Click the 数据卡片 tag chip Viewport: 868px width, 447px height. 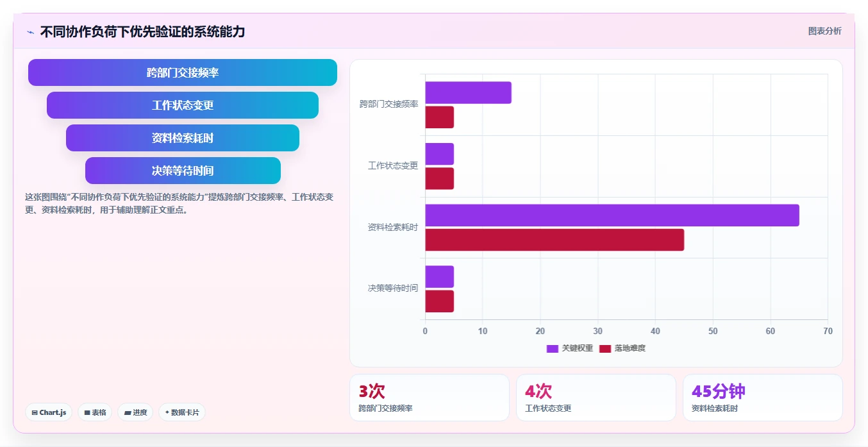click(181, 412)
